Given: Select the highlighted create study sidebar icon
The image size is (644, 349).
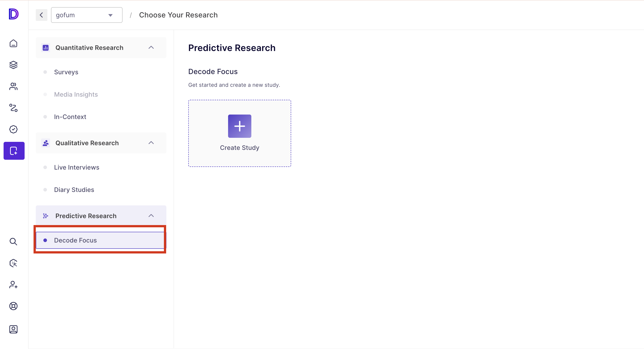Looking at the screenshot, I should click(14, 151).
